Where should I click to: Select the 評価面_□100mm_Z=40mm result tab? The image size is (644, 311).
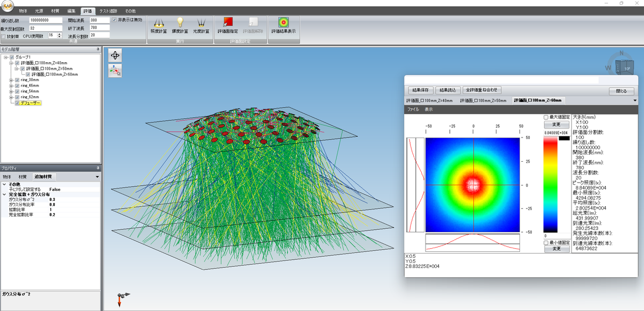429,100
